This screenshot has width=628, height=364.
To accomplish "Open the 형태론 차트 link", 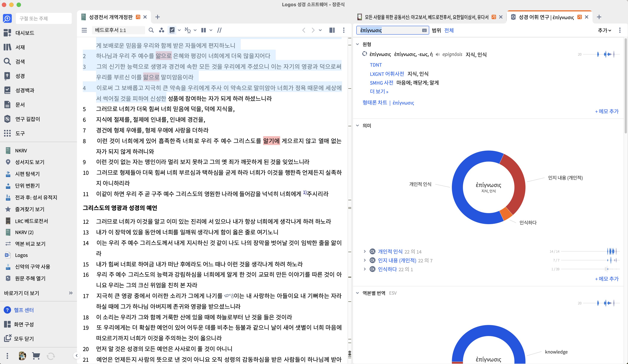I will [x=375, y=103].
